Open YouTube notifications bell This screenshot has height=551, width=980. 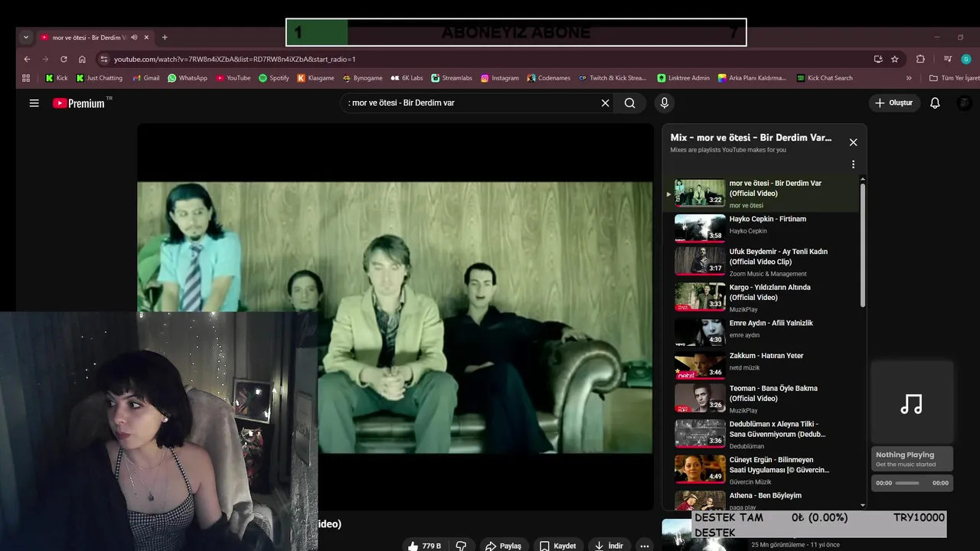[935, 103]
